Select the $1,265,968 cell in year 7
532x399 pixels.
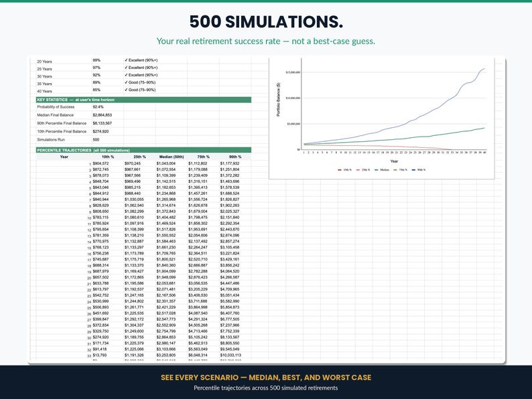(166, 199)
